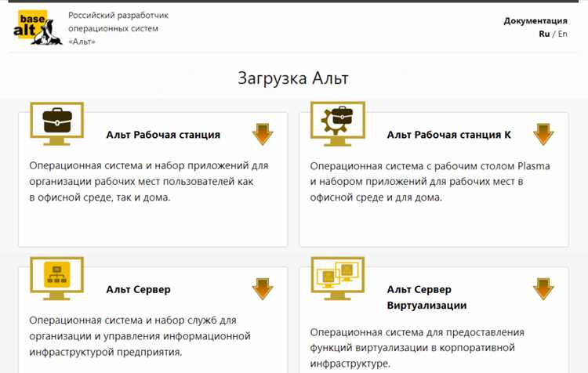Click description 'Операционная система и набор приложений для'
Viewport: 588px width, 373px height.
(149, 182)
